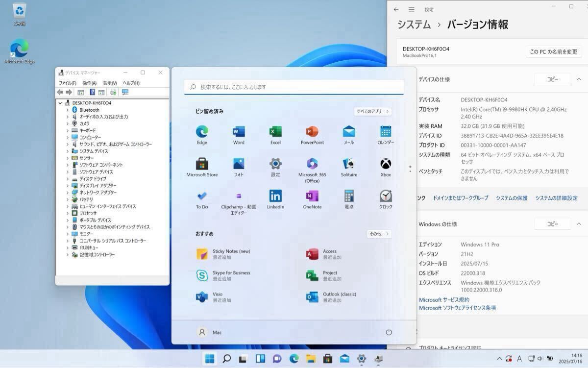Screen dimensions: 588x368
Task: Open Microsoft 365 (Office) app
Action: tap(312, 171)
